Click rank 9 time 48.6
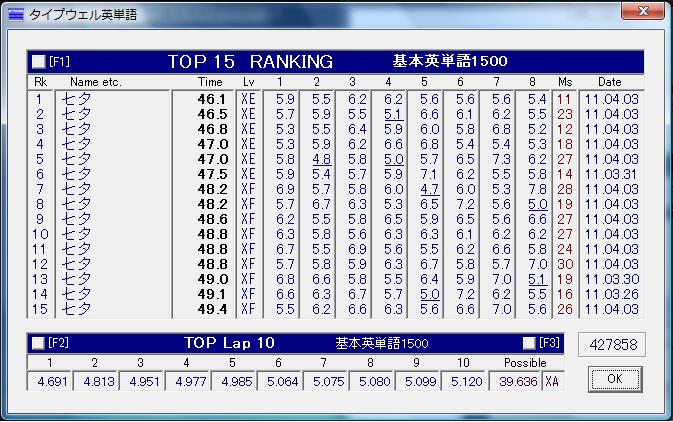The image size is (673, 422). [x=212, y=219]
